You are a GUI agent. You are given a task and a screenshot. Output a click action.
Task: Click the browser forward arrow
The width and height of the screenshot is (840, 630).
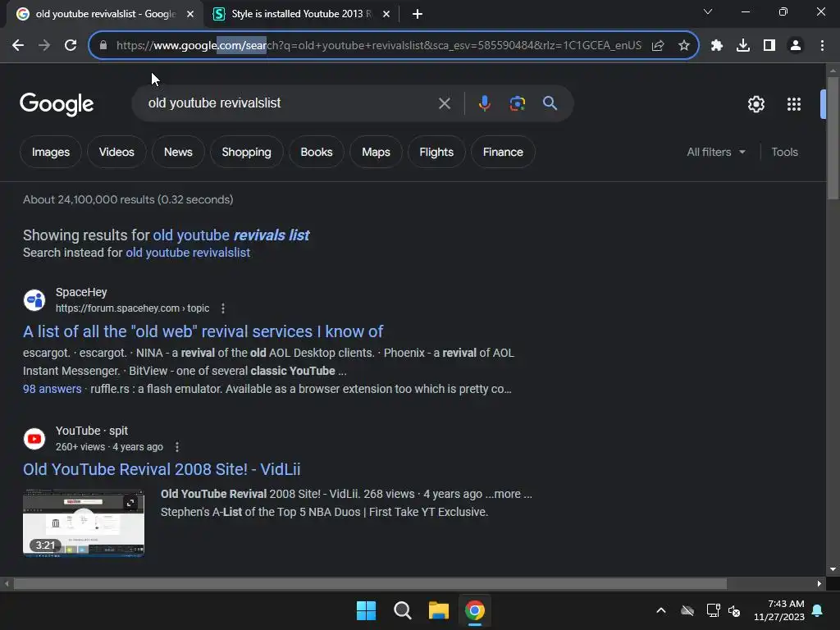point(44,46)
